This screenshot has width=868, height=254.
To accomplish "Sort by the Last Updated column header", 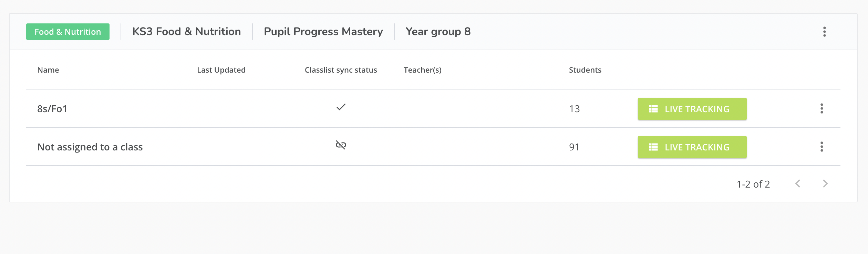I will 221,70.
